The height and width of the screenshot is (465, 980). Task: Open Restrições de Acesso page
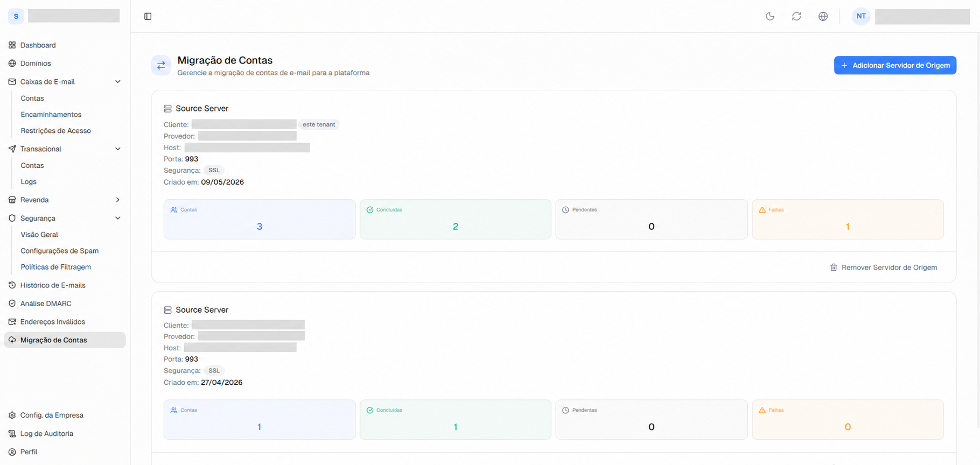click(x=55, y=131)
